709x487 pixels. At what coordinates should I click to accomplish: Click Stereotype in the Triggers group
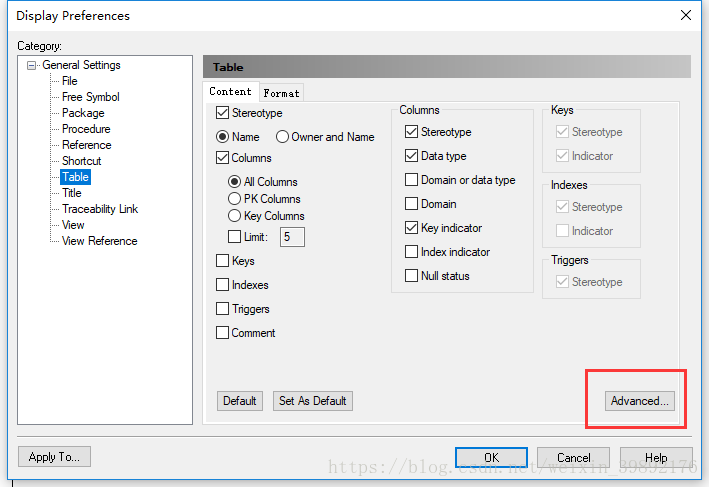pyautogui.click(x=562, y=282)
